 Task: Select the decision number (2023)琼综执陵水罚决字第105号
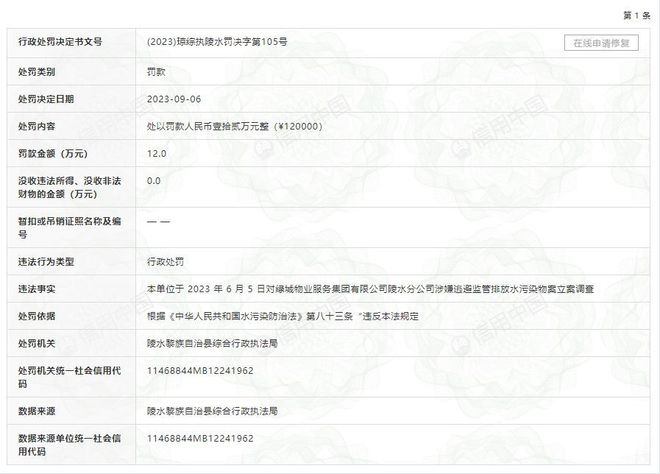point(217,42)
